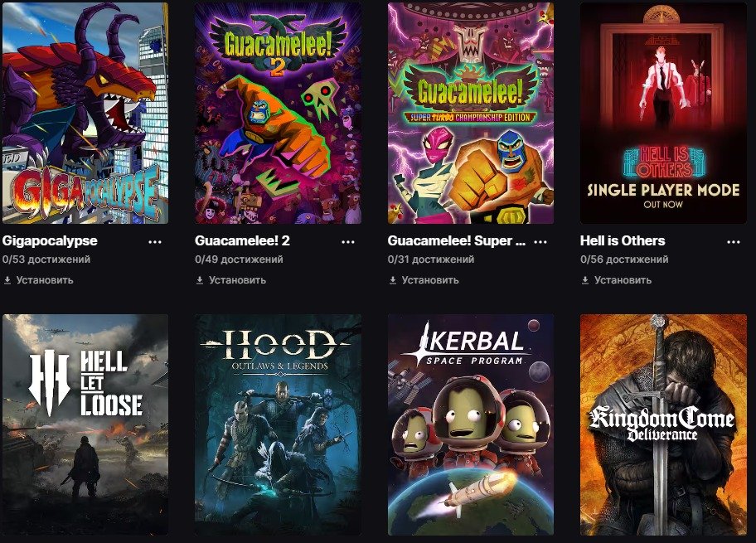Open Hell Let Loose cover thumbnail
Viewport: 756px width, 543px height.
85,424
